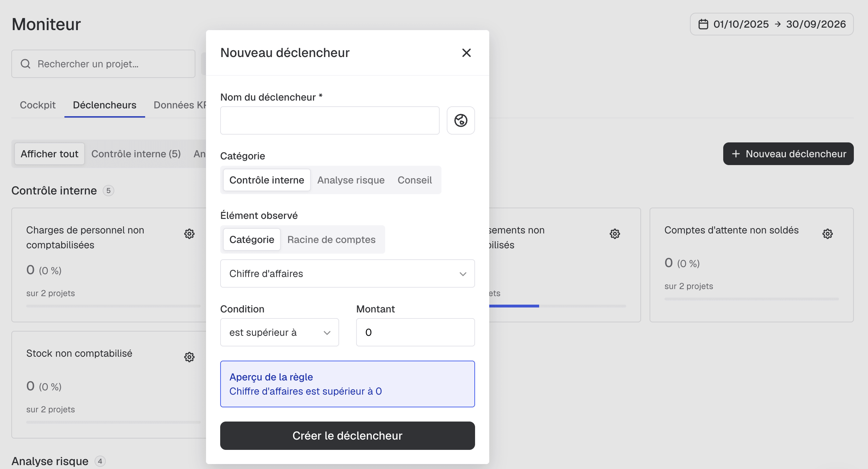Click the search magnifier icon

tap(25, 64)
